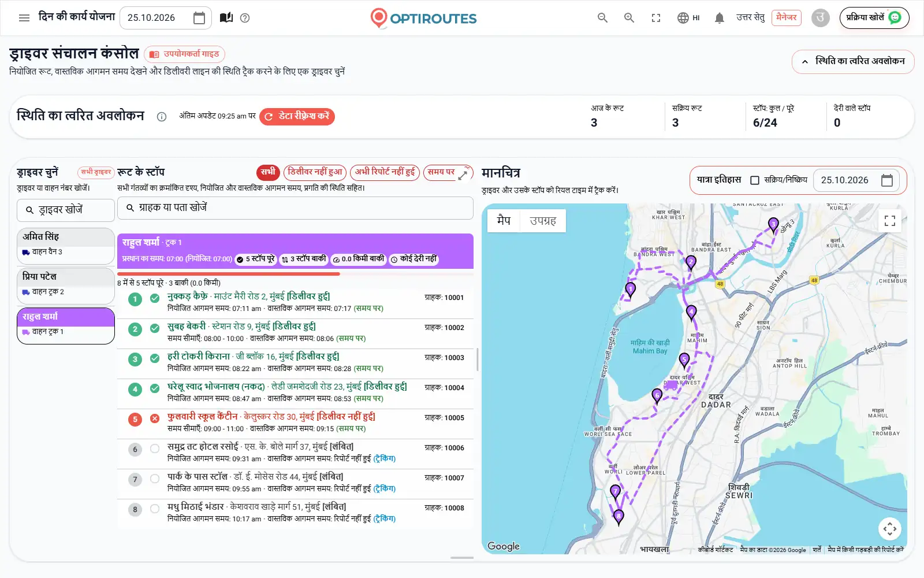Click the ड्राइवर खोजें search field

pyautogui.click(x=66, y=210)
